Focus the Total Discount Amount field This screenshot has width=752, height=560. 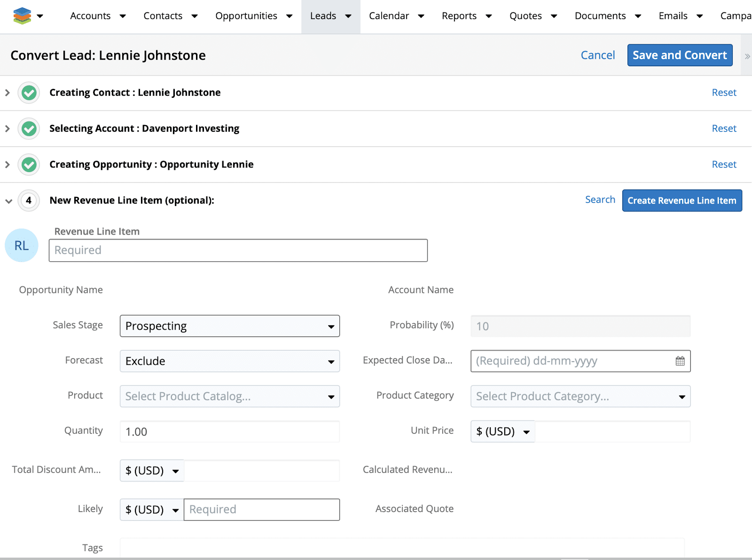[262, 471]
